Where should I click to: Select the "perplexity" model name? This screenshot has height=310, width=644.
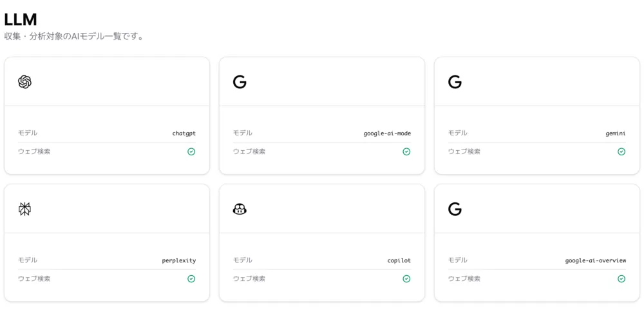(x=179, y=260)
